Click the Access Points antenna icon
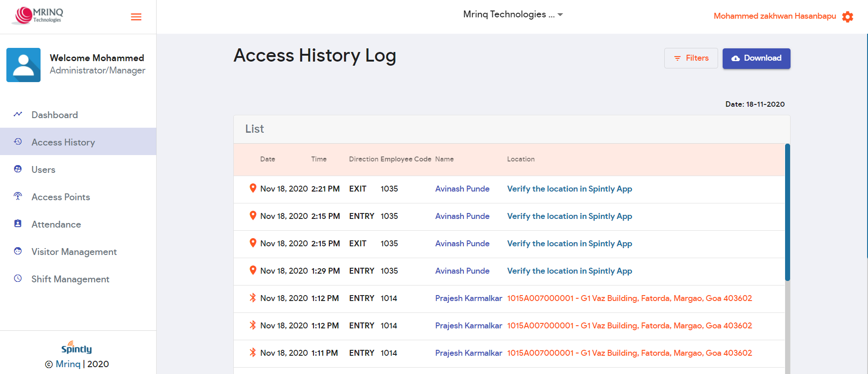Viewport: 868px width, 374px height. tap(18, 197)
